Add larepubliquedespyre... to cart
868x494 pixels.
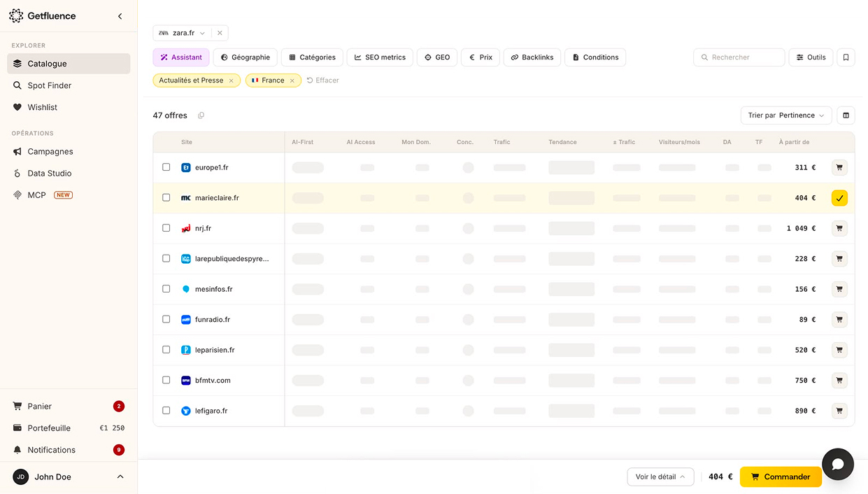click(x=839, y=259)
